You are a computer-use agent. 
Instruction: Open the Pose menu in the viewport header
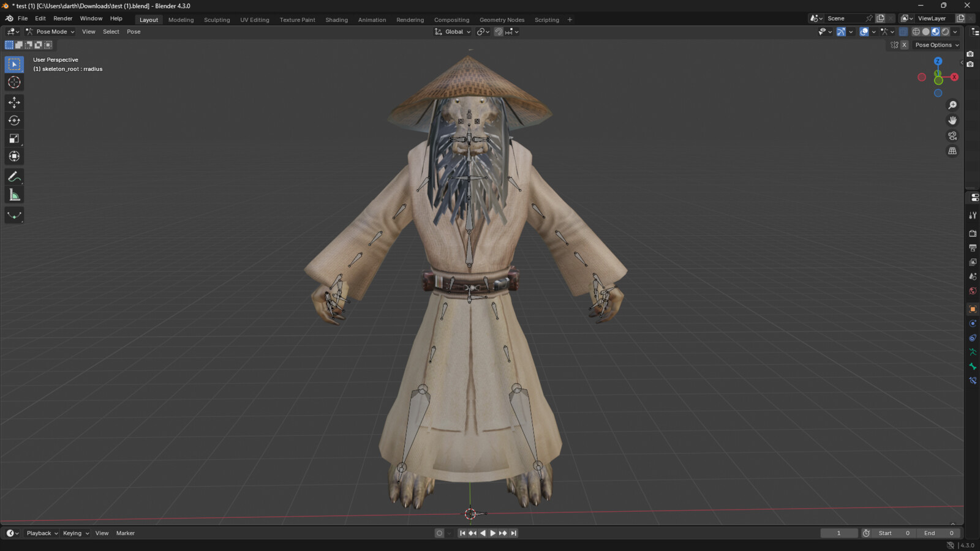[134, 32]
